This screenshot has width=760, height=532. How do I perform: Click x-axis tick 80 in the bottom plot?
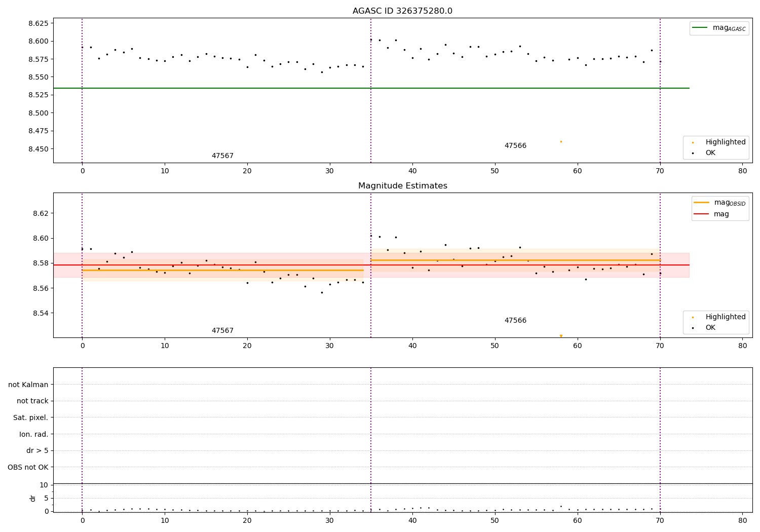(742, 520)
